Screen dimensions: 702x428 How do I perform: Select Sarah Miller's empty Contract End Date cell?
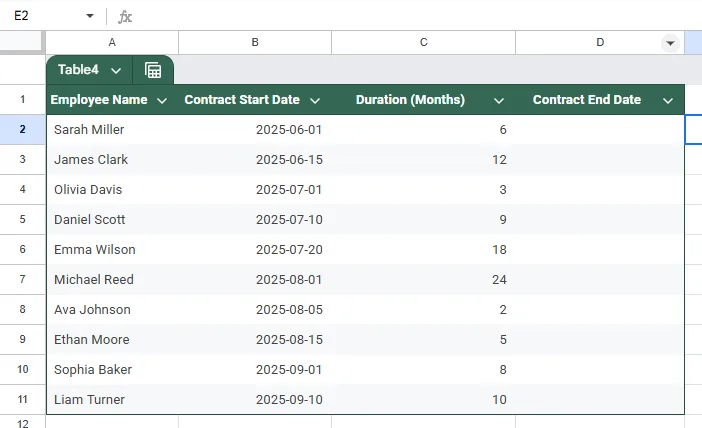(600, 129)
